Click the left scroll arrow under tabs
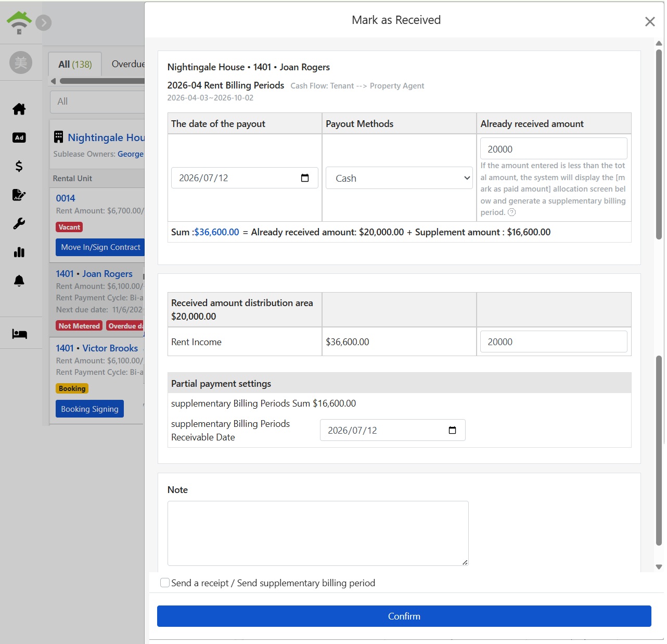This screenshot has width=667, height=644. click(53, 81)
